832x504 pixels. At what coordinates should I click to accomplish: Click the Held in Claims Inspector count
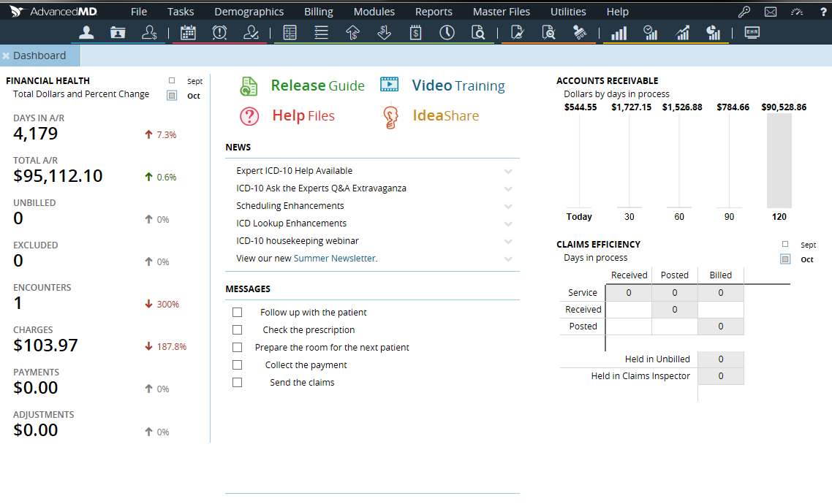coord(721,375)
